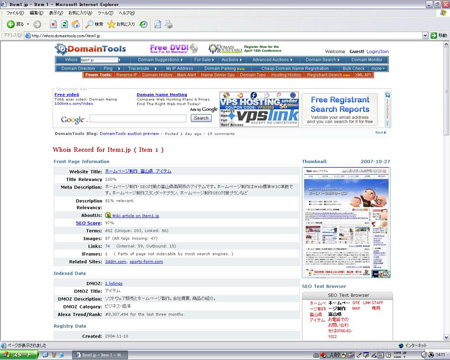450x360 pixels.
Task: Click the green Back arrow button
Action: point(11,24)
